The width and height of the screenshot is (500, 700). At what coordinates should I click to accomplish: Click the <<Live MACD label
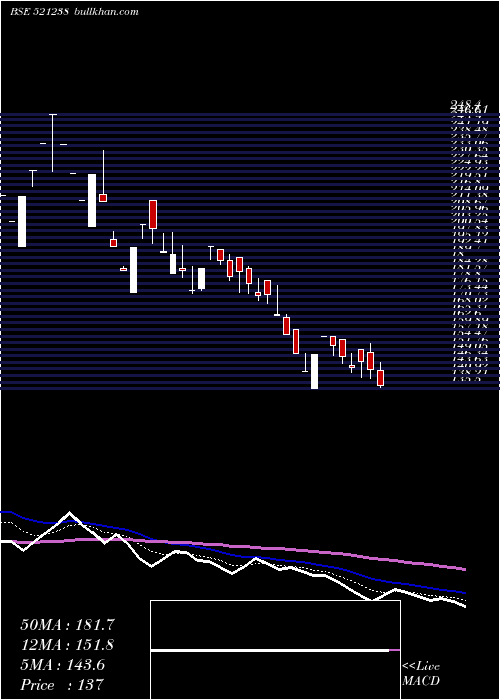click(421, 674)
